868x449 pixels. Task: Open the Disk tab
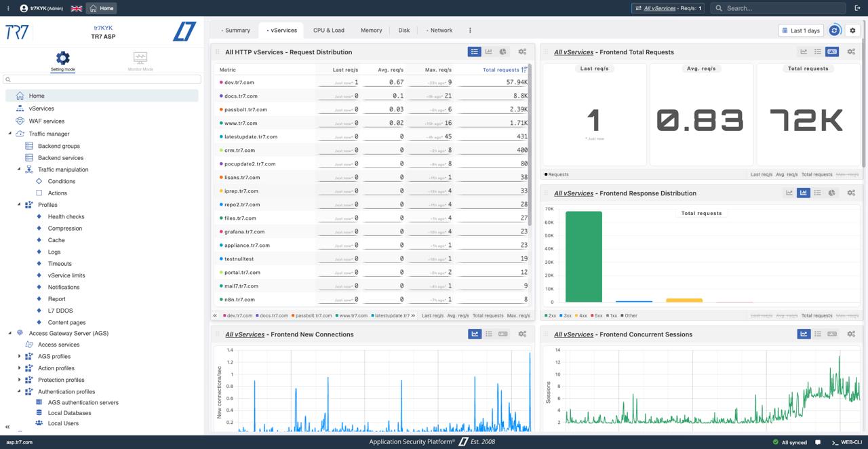[404, 31]
